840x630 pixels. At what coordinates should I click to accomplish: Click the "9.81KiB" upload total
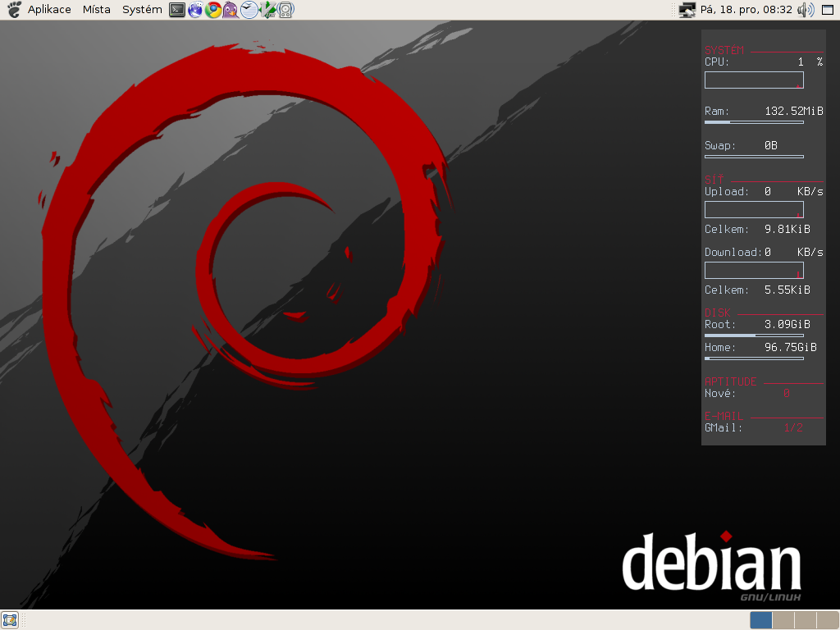click(x=787, y=230)
